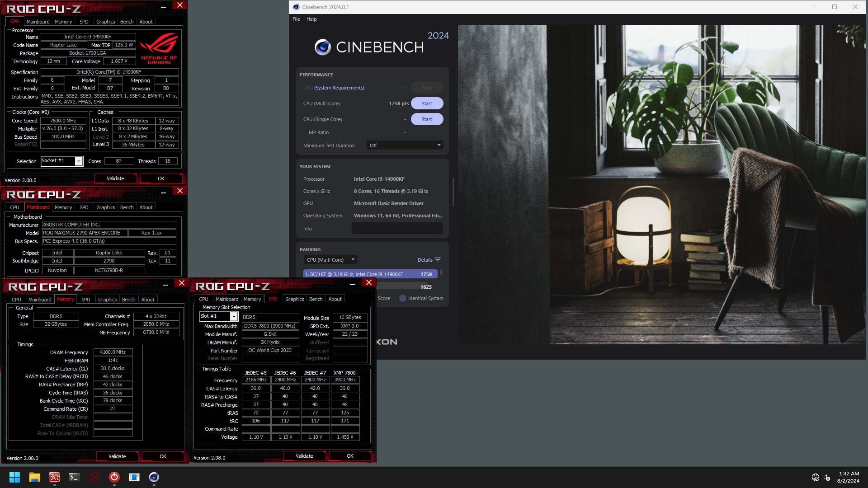Open the File menu in Cinebench
This screenshot has height=488, width=868.
coord(296,19)
